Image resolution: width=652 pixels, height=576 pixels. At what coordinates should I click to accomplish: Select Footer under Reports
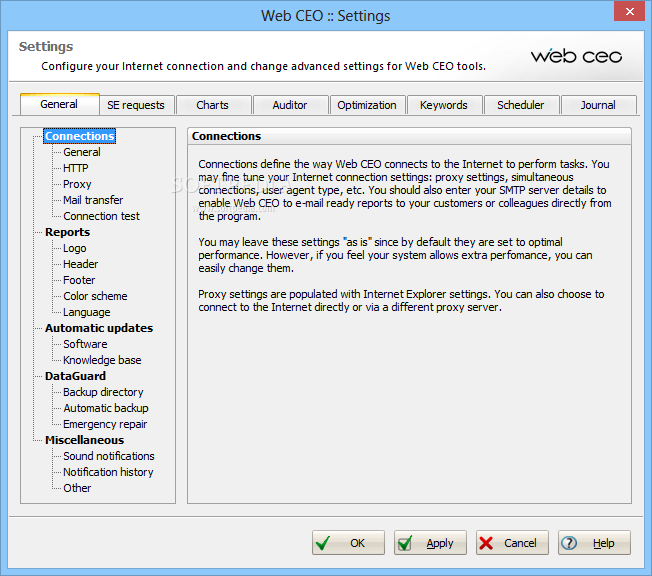79,280
